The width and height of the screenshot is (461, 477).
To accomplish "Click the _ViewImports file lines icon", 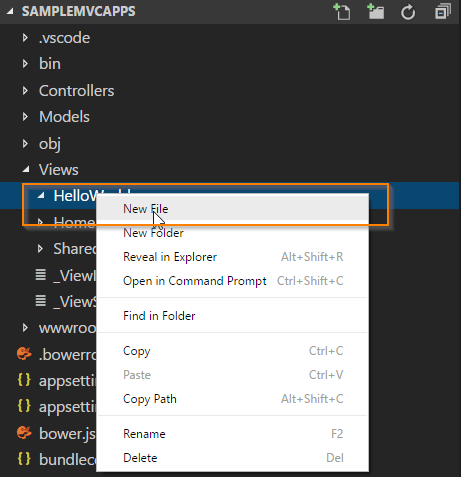I will (41, 275).
